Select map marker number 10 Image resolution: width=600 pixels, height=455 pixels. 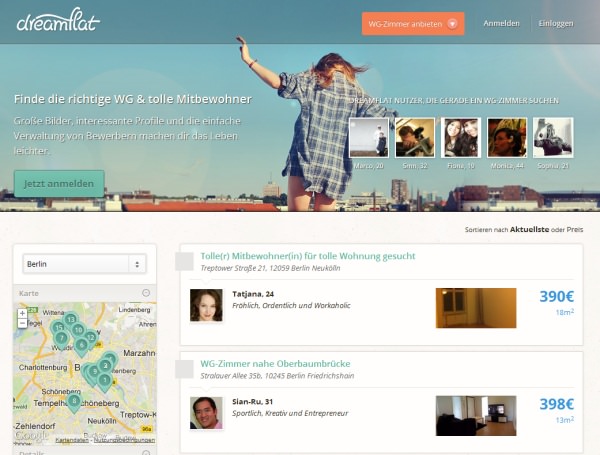point(78,329)
